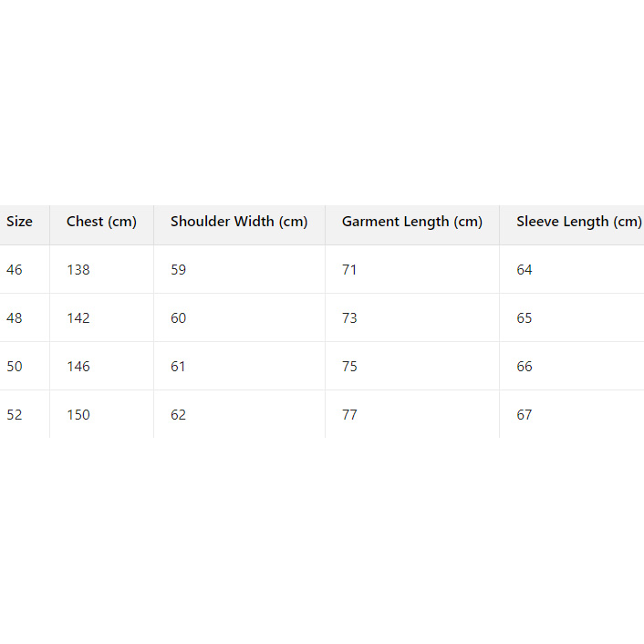Click chest value 138
The width and height of the screenshot is (644, 644).
[78, 270]
